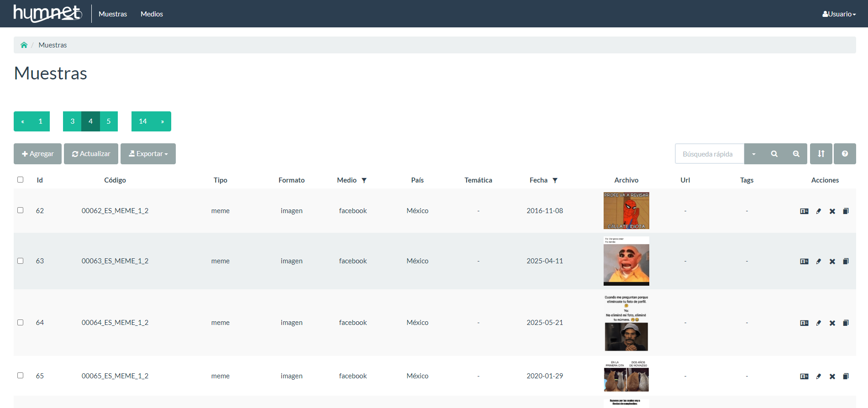Click the copy icon for row 65
The width and height of the screenshot is (868, 408).
[846, 377]
